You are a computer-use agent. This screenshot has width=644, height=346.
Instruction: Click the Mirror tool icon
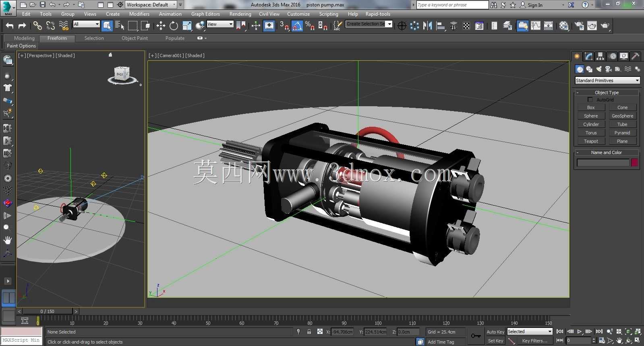[428, 26]
